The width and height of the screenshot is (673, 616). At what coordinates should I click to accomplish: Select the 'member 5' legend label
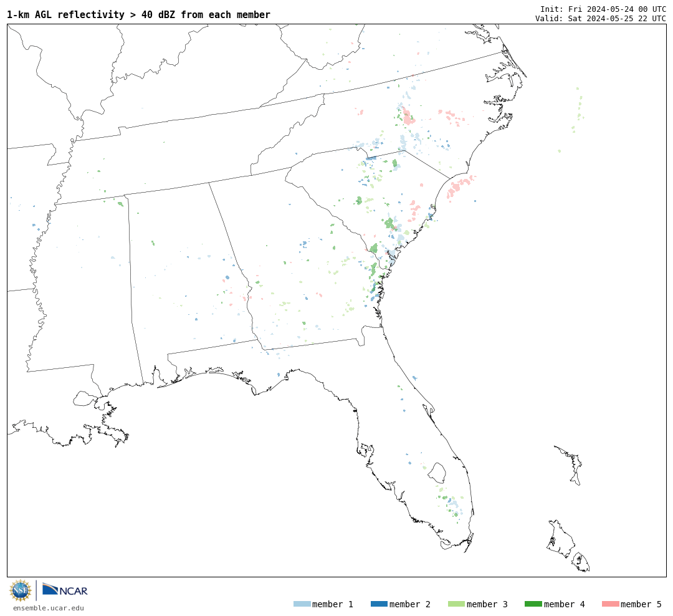pos(641,604)
